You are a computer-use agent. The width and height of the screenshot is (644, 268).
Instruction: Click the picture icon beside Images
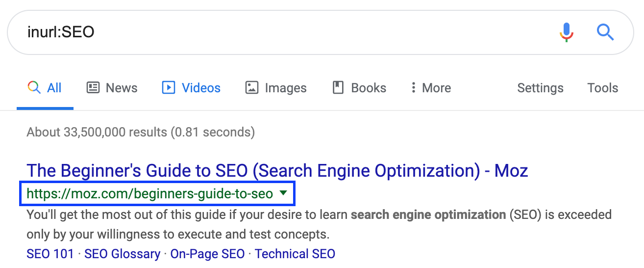251,88
